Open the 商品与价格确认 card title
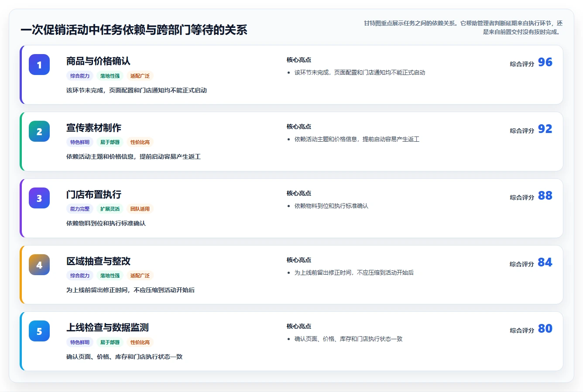Screen dimensions: 583x392 98,61
